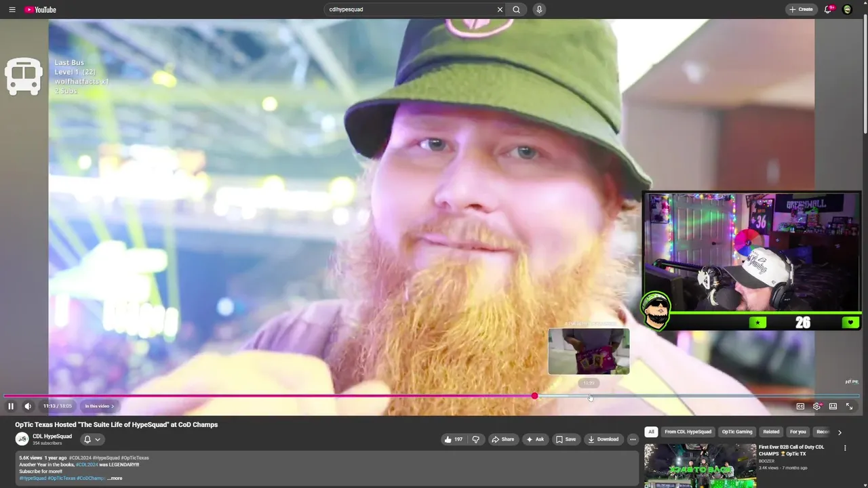Open the player settings gear
Image resolution: width=868 pixels, height=488 pixels.
point(816,406)
